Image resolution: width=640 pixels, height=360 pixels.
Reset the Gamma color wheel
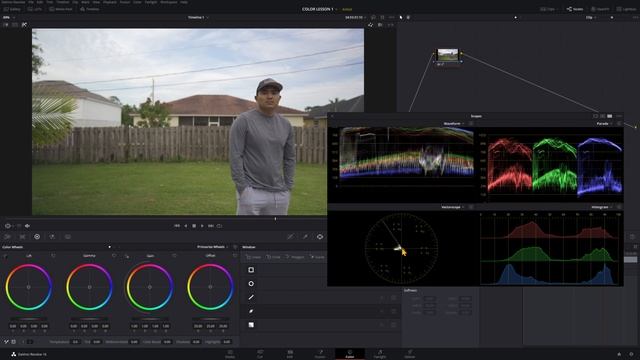tap(114, 256)
